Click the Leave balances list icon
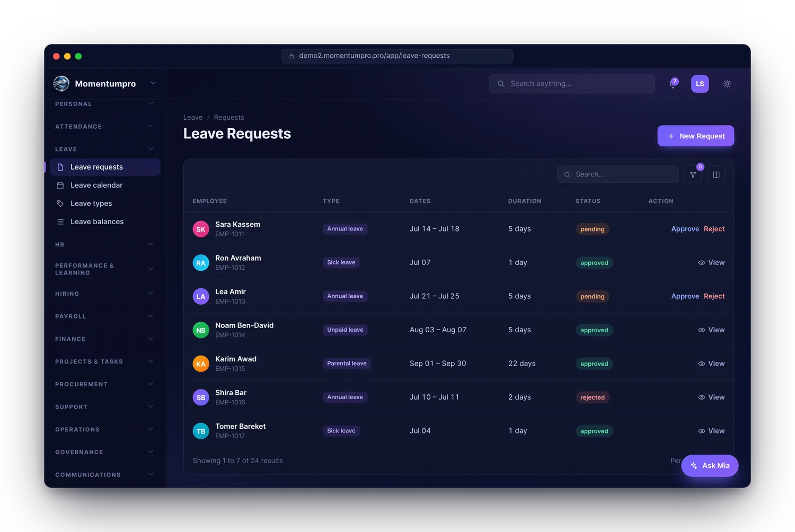 pyautogui.click(x=60, y=221)
